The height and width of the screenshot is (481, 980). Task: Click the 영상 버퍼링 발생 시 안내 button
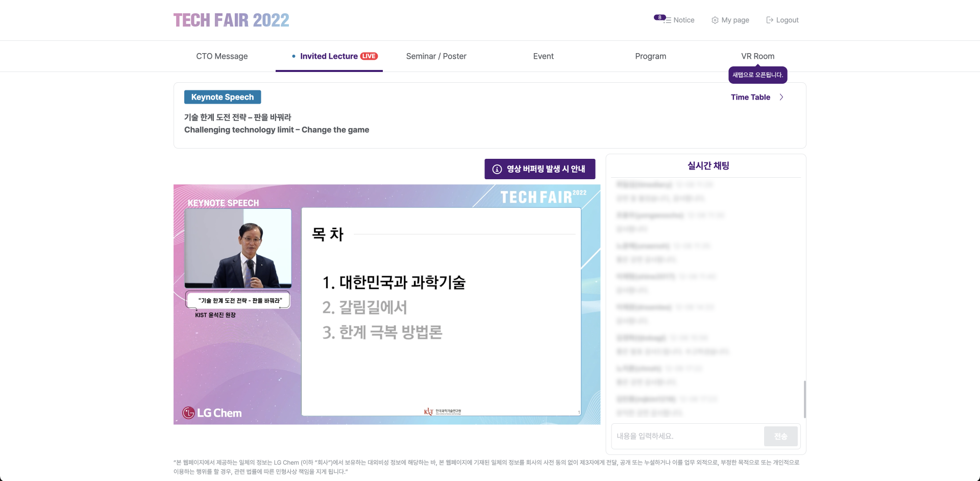pyautogui.click(x=540, y=169)
